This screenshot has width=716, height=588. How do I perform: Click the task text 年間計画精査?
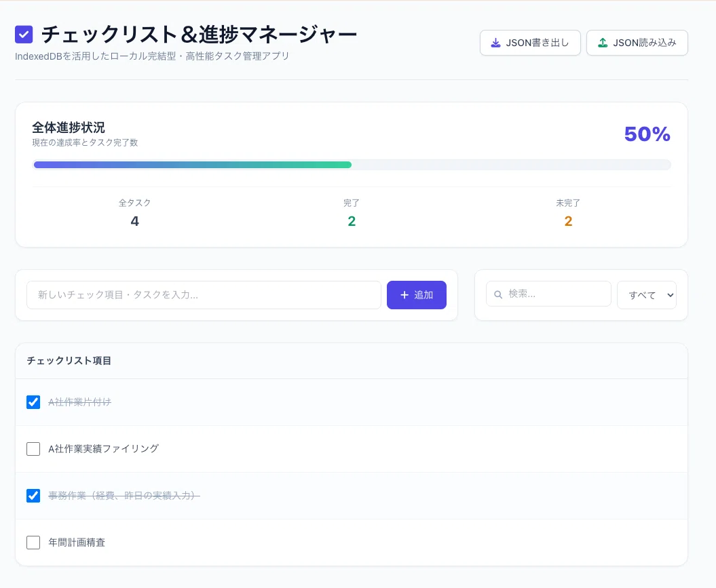[x=77, y=543]
